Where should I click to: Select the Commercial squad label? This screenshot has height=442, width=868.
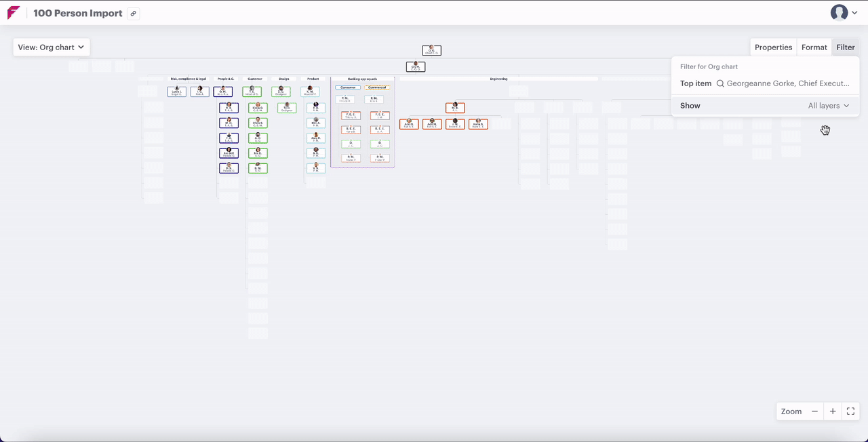pos(377,87)
